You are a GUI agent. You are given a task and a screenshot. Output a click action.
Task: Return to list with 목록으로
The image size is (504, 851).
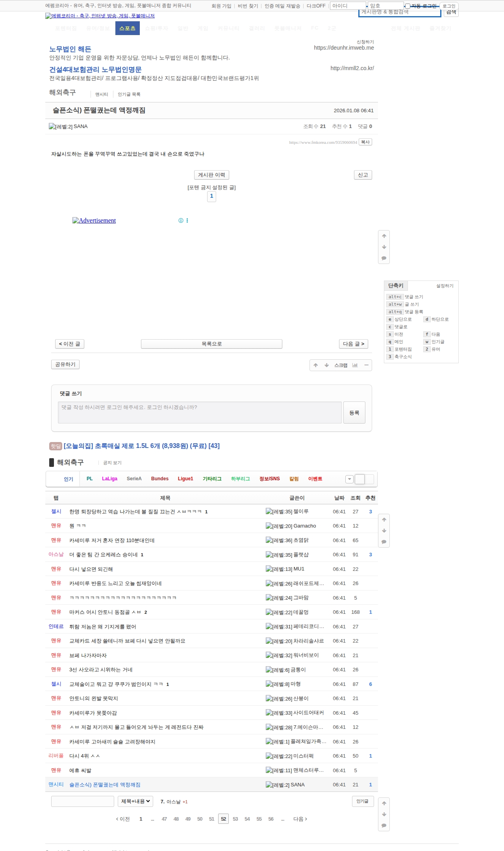coord(211,344)
